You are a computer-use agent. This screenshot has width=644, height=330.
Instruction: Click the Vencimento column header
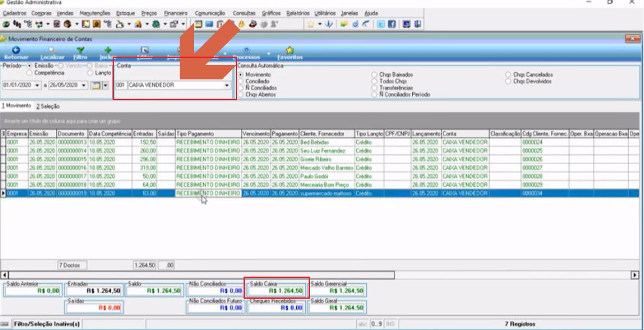(x=255, y=134)
